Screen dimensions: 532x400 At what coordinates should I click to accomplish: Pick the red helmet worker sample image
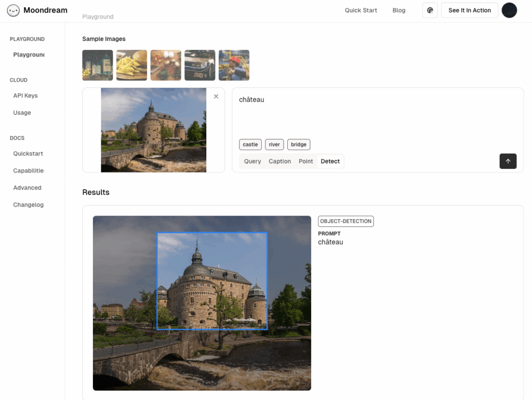[234, 65]
